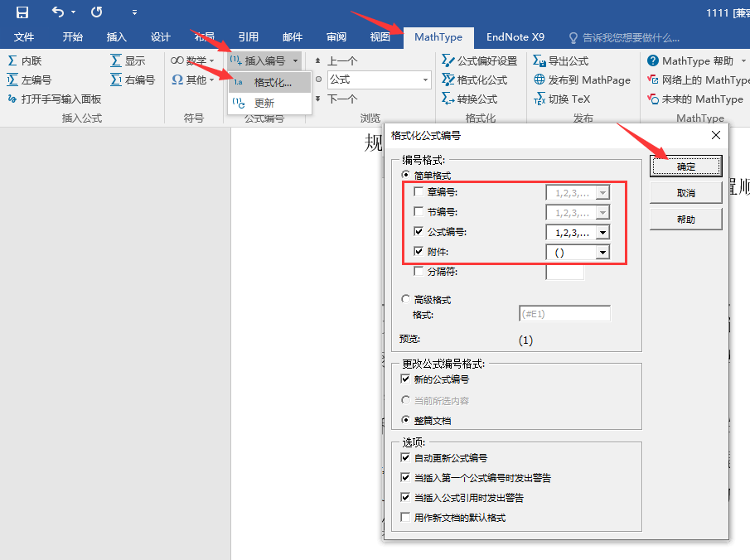Click 发布到 MathPage
The width and height of the screenshot is (750, 560).
coord(582,80)
